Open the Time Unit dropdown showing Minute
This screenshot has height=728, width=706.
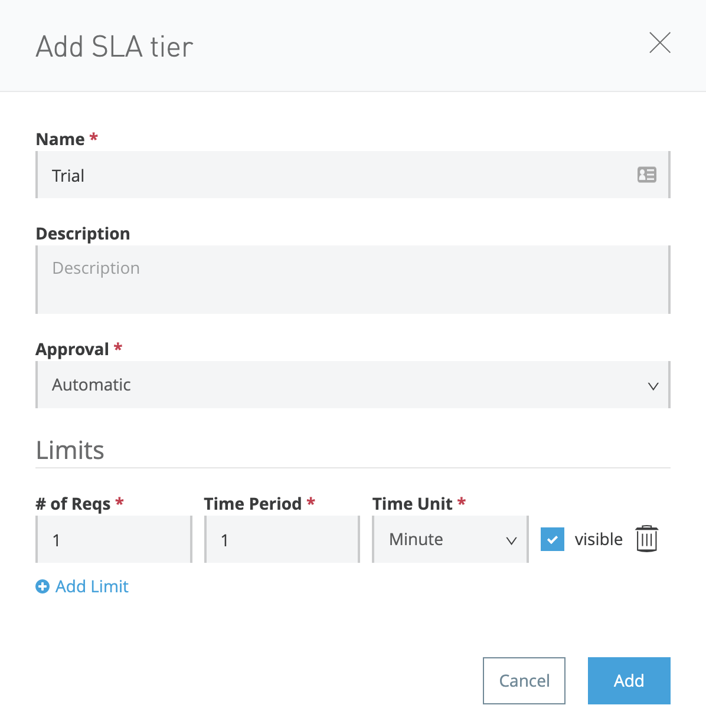[449, 539]
